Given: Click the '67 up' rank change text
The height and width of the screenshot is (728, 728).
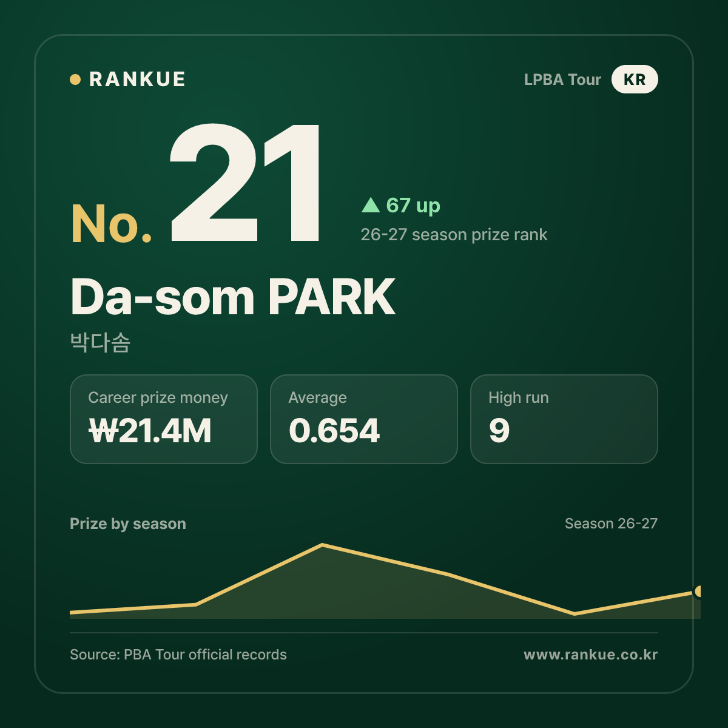Looking at the screenshot, I should coord(413,206).
